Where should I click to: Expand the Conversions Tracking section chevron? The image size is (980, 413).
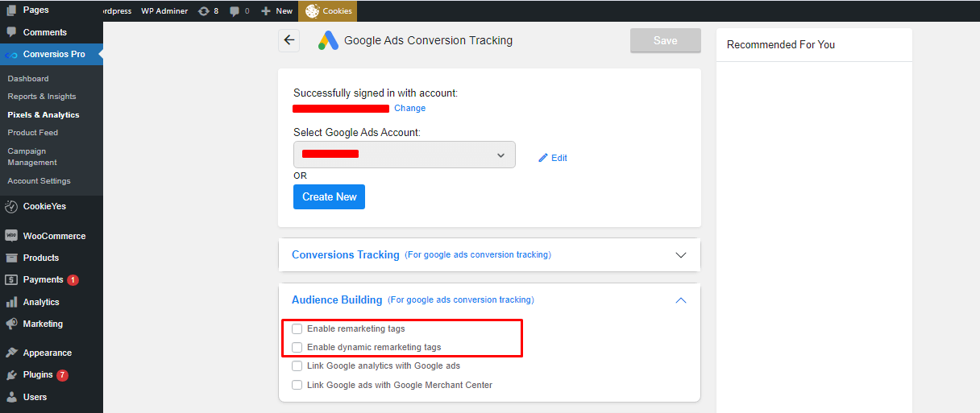(x=681, y=255)
